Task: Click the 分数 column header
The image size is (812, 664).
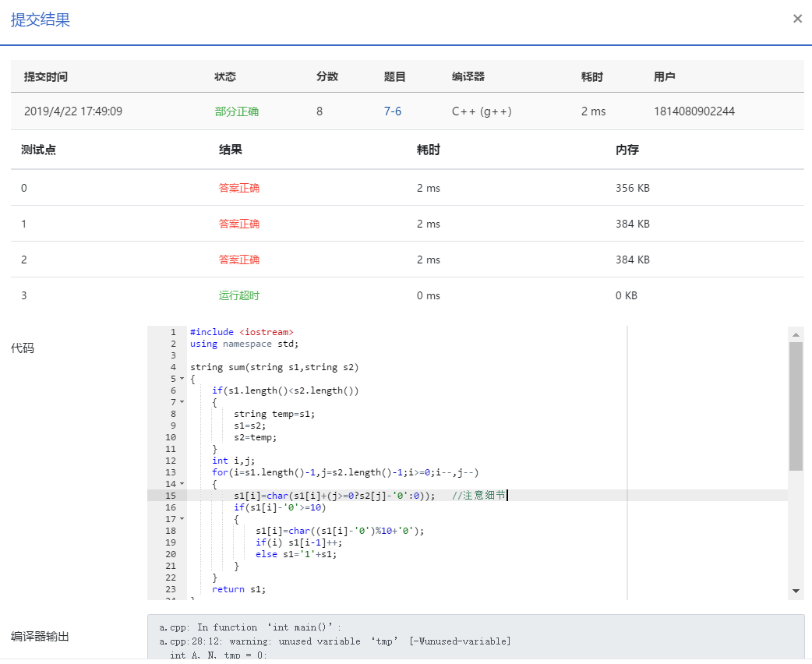Action: pos(327,76)
